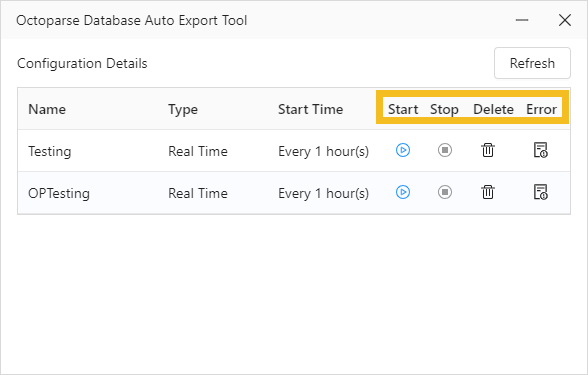588x375 pixels.
Task: Select the OPTesting name cell
Action: click(59, 194)
